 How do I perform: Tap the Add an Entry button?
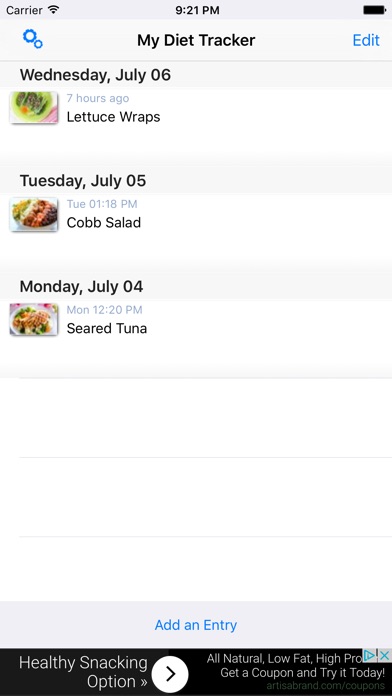point(196,625)
